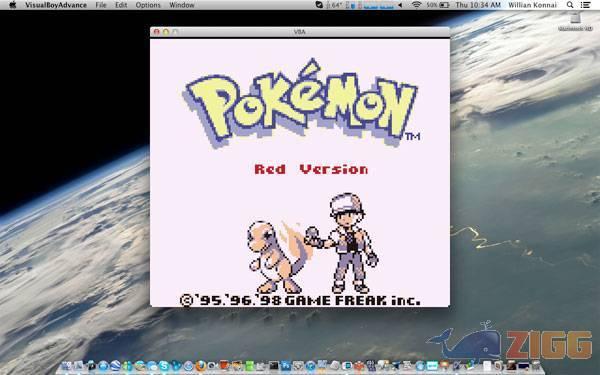The width and height of the screenshot is (600, 375).
Task: Open the File menu
Action: tap(101, 5)
